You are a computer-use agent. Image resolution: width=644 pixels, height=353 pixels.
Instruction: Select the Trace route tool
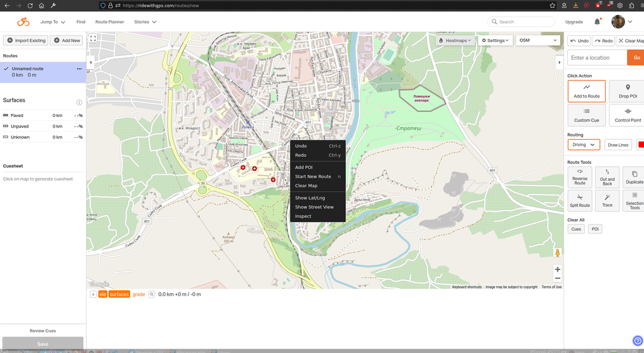pyautogui.click(x=607, y=201)
